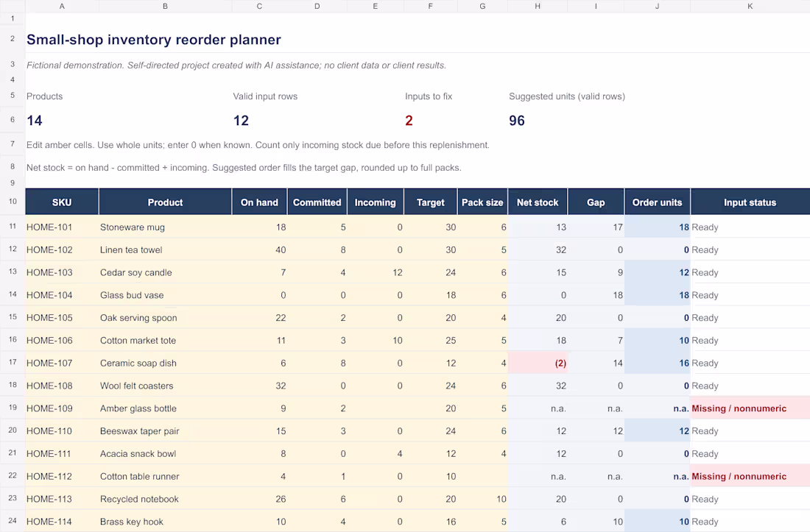Click the 'Fictional demonstration' subtitle cell
The image size is (810, 532).
click(x=236, y=65)
